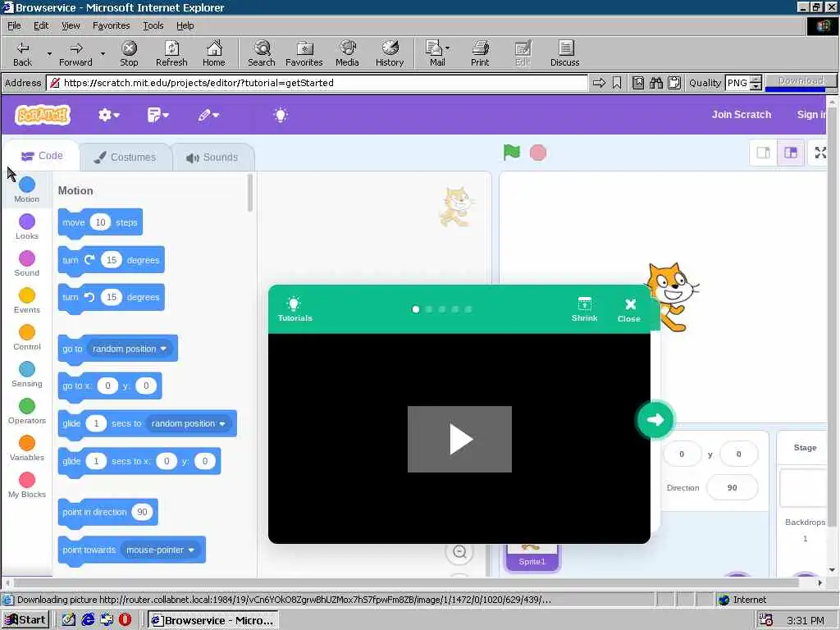
Task: Select the Sound block category
Action: (x=27, y=263)
